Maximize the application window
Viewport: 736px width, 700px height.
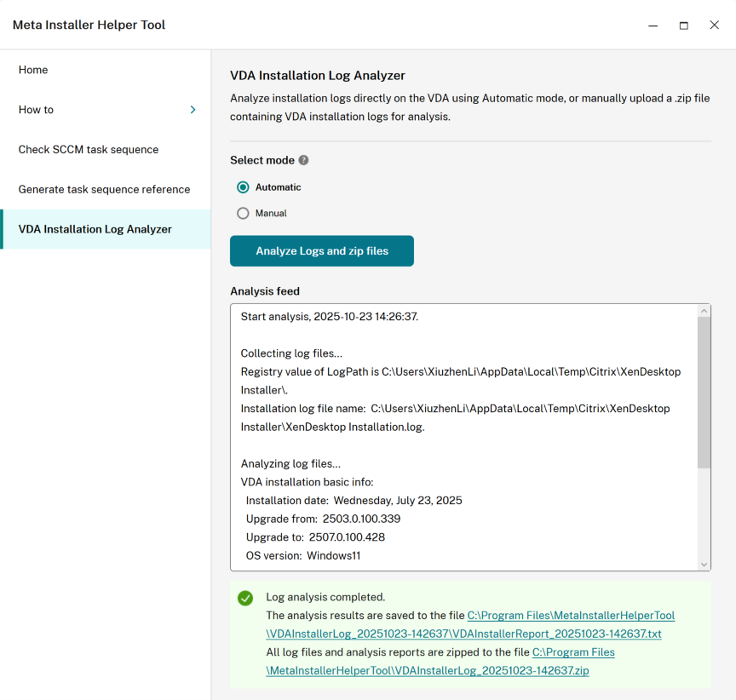[683, 26]
